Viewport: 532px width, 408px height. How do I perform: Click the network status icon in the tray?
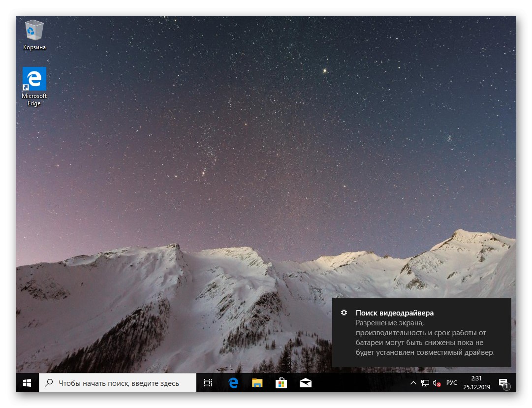click(x=424, y=383)
